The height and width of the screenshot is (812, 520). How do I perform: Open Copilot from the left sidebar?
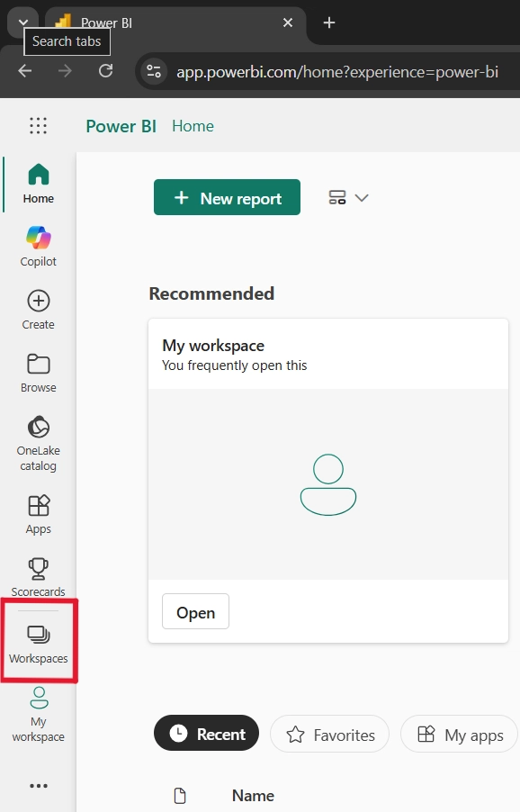[x=39, y=247]
